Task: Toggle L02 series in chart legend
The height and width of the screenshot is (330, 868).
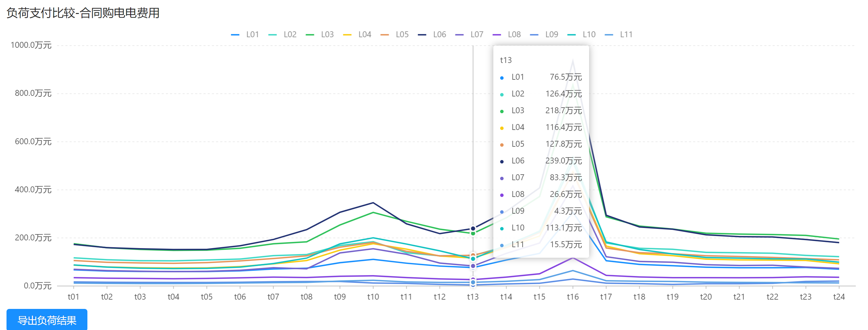Action: click(x=282, y=34)
